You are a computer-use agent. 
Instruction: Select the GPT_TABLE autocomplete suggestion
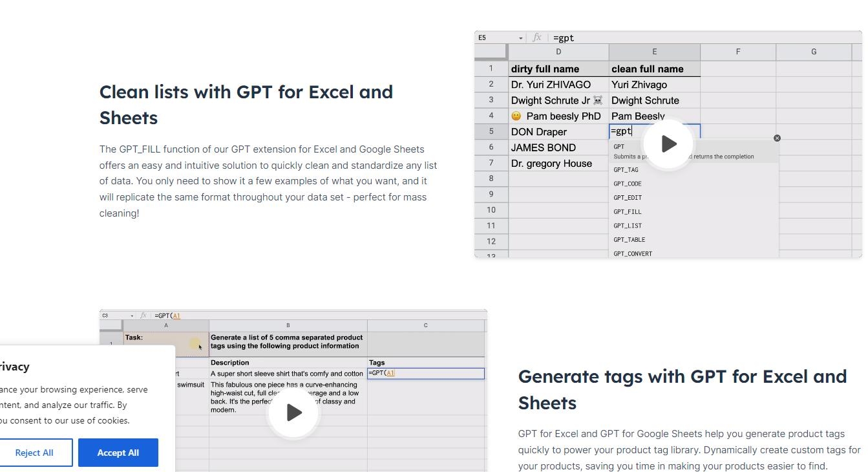(693, 240)
